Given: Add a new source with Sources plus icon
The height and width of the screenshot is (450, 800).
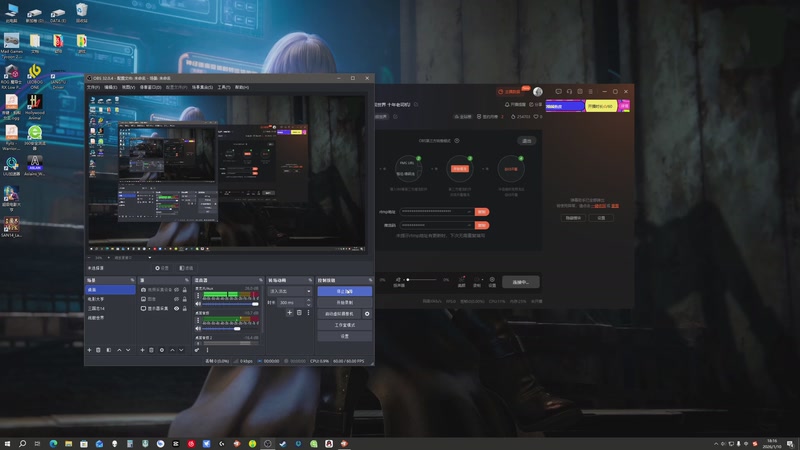Looking at the screenshot, I should point(142,350).
